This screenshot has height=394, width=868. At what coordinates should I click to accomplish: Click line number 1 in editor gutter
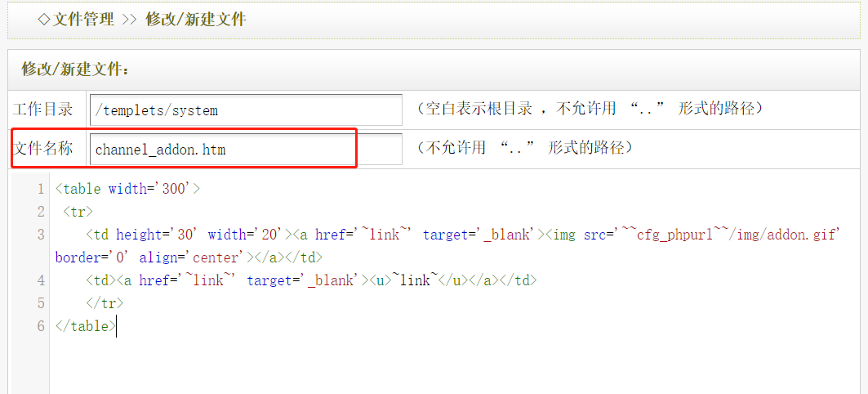(x=40, y=189)
